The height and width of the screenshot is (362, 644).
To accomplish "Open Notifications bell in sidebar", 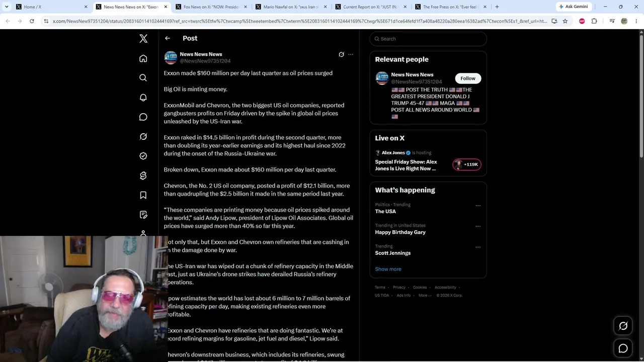I will (143, 98).
